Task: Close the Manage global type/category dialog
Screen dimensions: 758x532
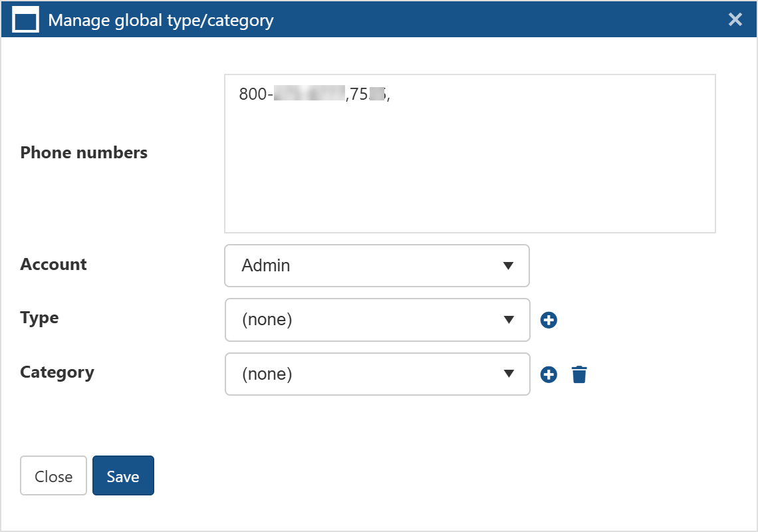Action: click(x=735, y=20)
